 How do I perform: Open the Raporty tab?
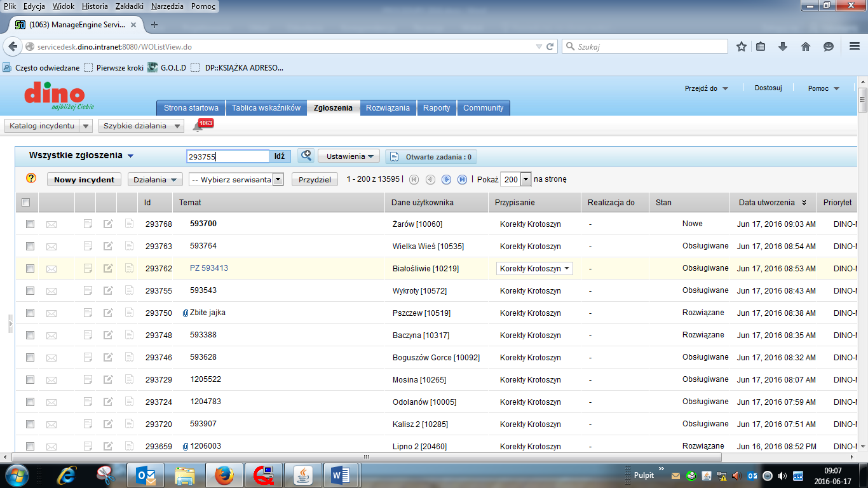click(x=437, y=108)
